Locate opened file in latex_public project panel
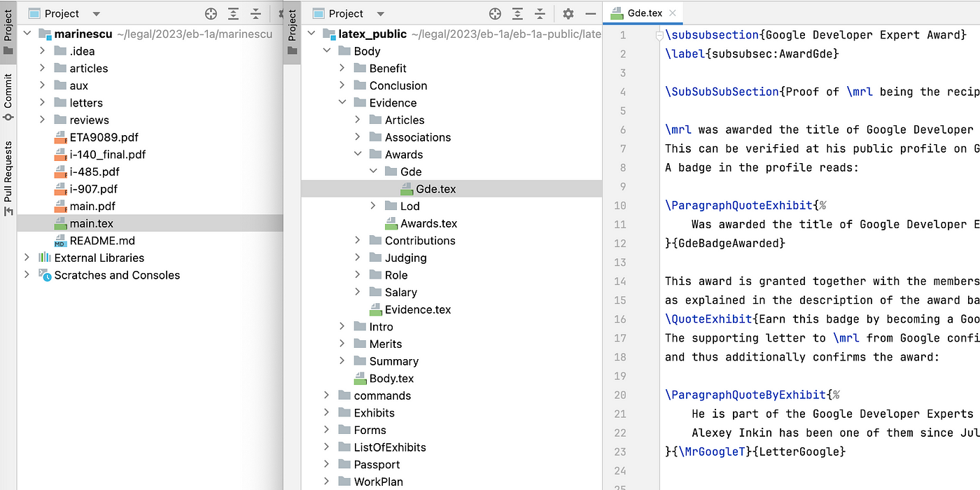This screenshot has height=490, width=980. (495, 14)
